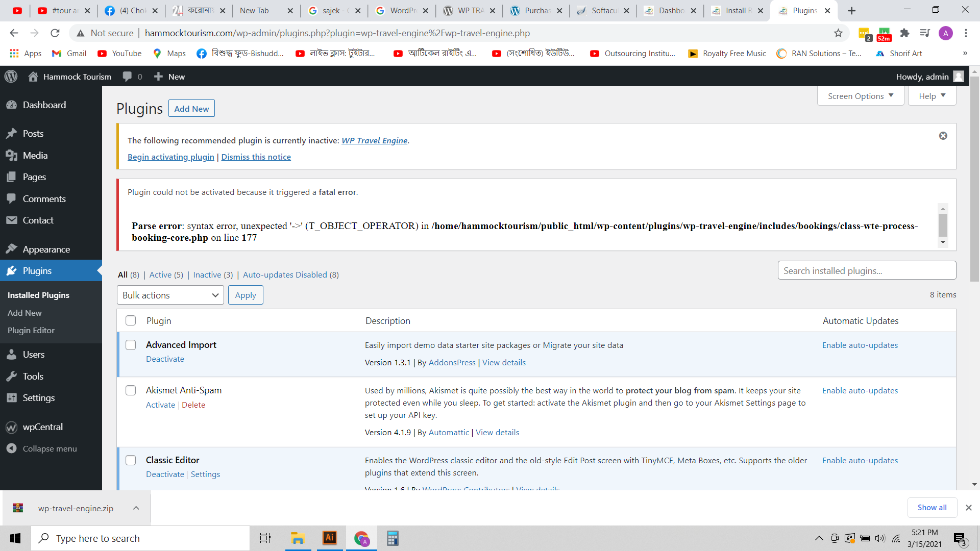980x551 pixels.
Task: Bookmark this page with the star icon
Action: [838, 33]
